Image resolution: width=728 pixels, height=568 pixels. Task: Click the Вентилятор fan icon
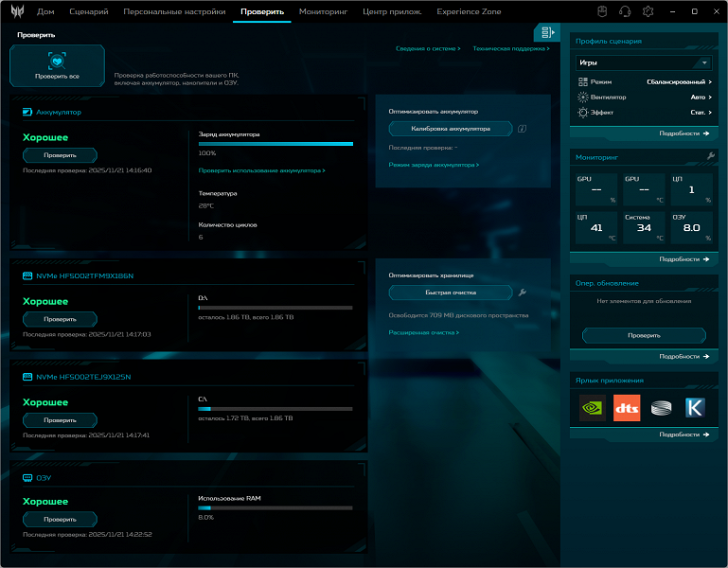[583, 98]
